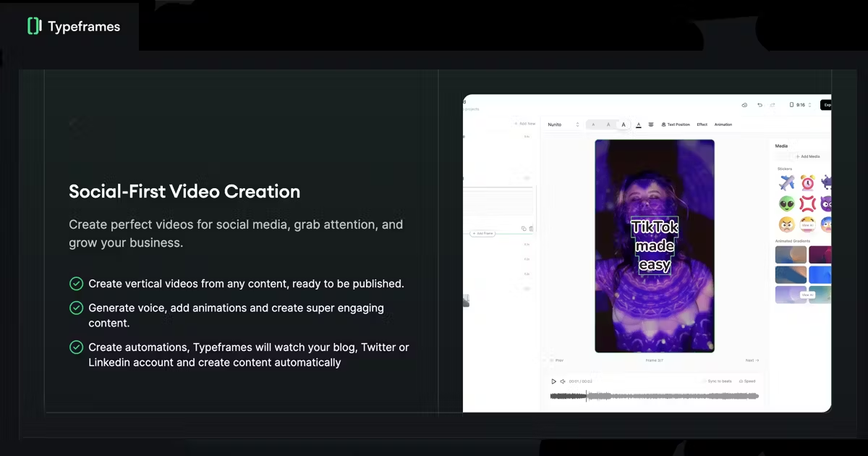Open the Animation tab in the toolbar
This screenshot has width=868, height=456.
coord(723,124)
